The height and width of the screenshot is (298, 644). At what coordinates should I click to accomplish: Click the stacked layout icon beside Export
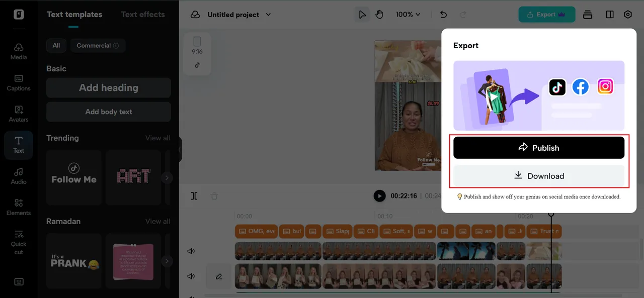(x=588, y=15)
